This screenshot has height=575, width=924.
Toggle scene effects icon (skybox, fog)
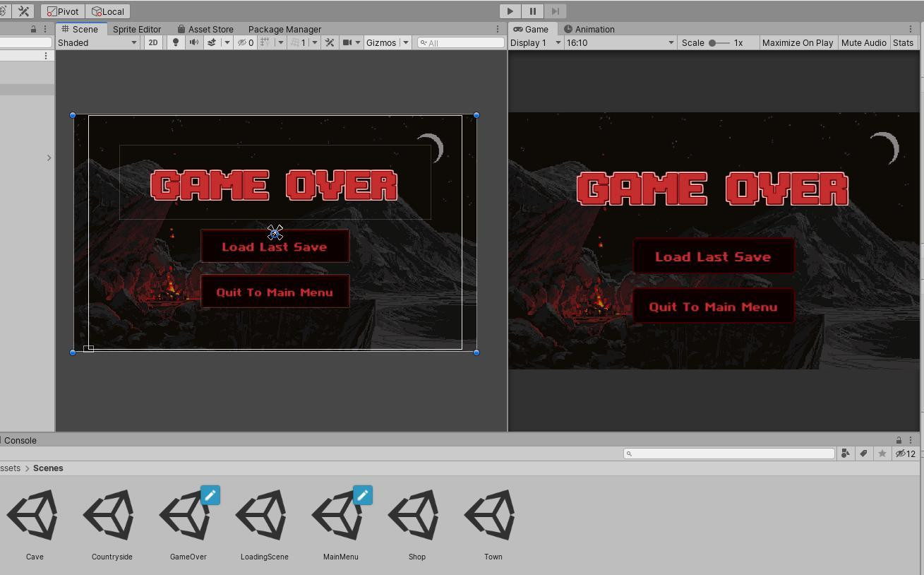(x=212, y=42)
